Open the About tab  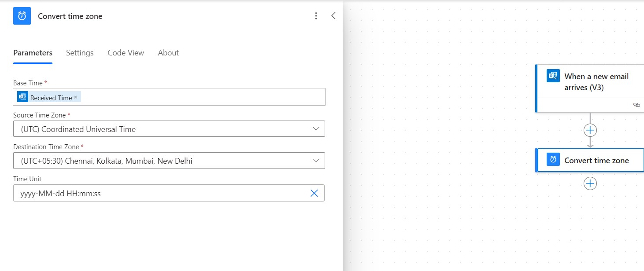click(x=168, y=53)
